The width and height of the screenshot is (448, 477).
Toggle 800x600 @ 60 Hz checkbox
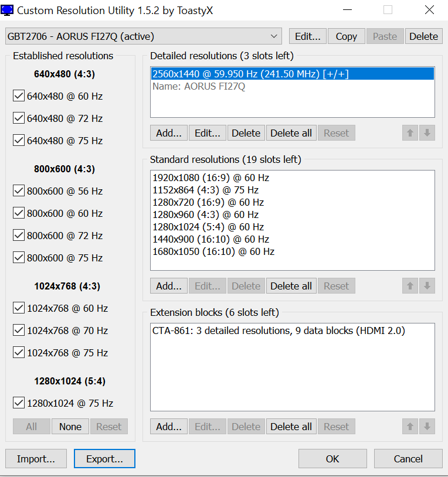click(19, 213)
